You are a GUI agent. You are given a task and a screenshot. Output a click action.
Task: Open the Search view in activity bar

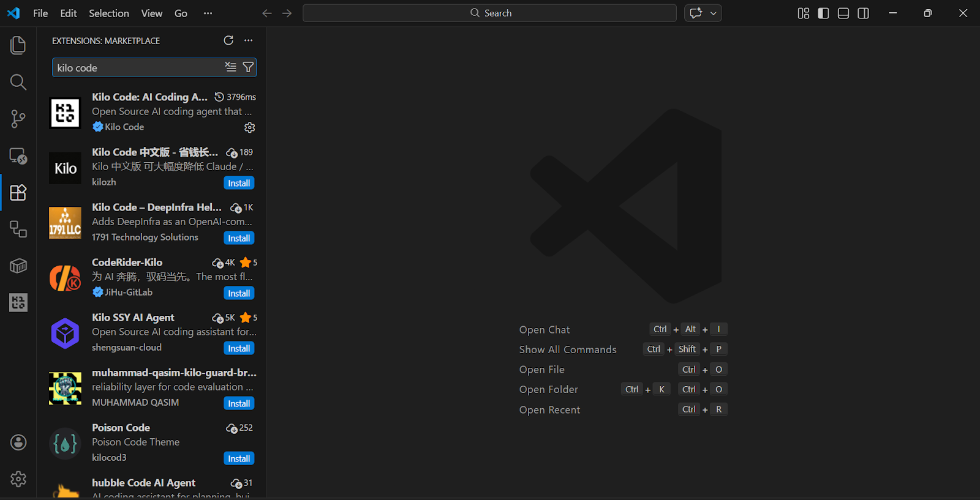coord(18,82)
